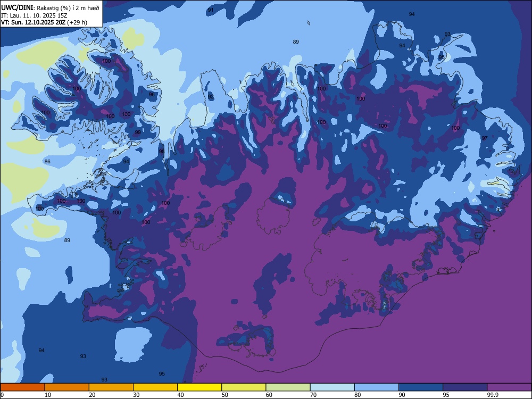Click the '10' legend tick label
Image resolution: width=532 pixels, height=399 pixels.
coord(48,395)
